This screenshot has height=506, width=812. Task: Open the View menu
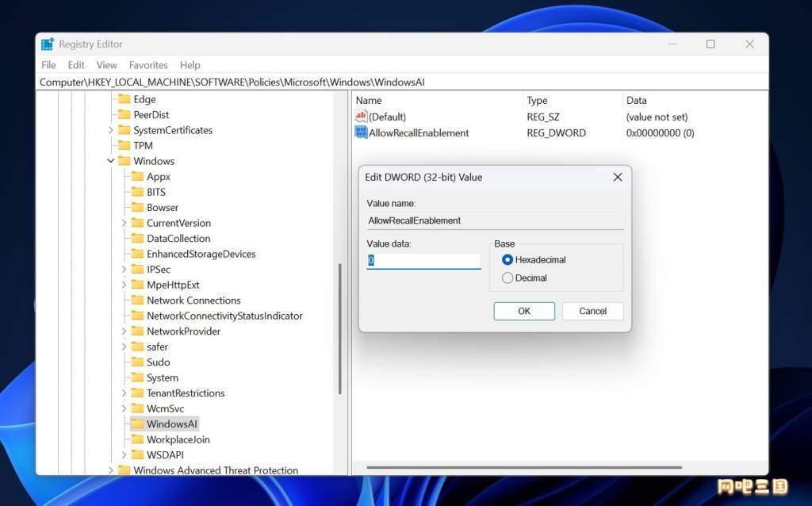107,65
